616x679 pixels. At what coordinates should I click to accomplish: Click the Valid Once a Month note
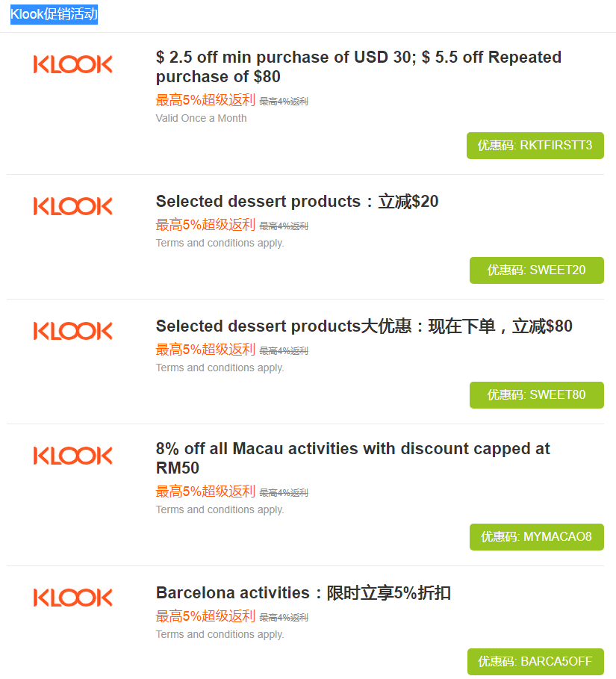click(201, 118)
